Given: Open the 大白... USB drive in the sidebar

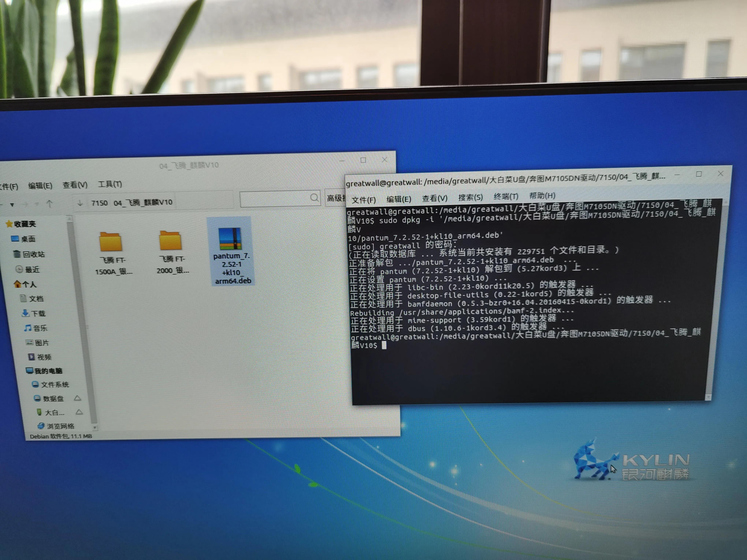Looking at the screenshot, I should (x=50, y=412).
